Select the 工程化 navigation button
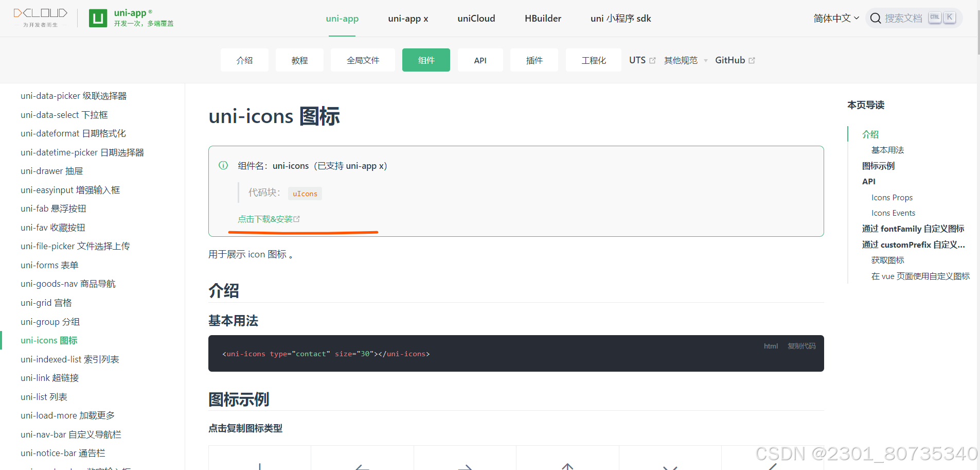The width and height of the screenshot is (980, 470). (593, 60)
